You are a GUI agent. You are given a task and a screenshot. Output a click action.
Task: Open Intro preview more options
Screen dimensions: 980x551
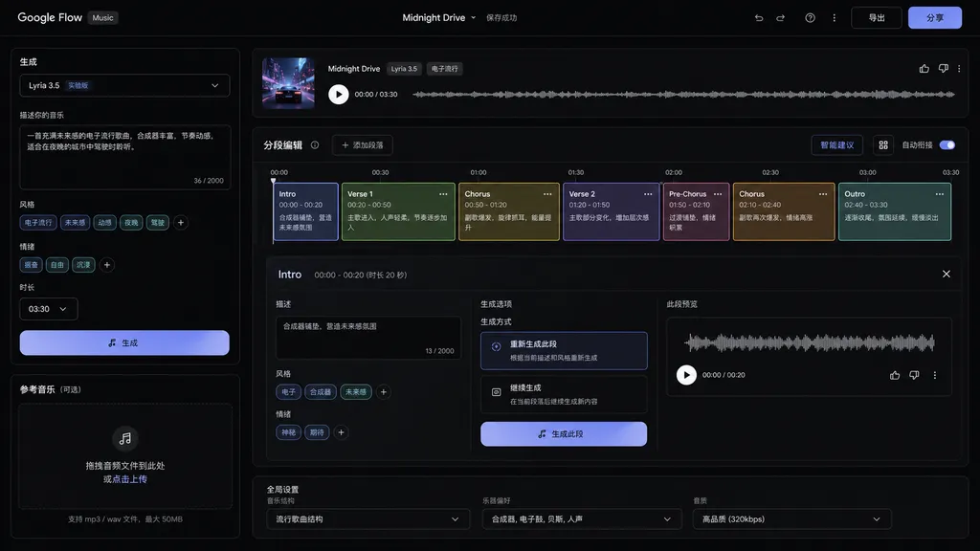(x=935, y=375)
